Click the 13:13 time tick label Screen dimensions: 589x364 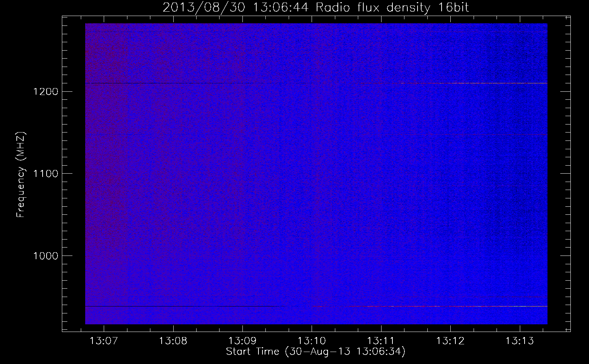click(x=520, y=341)
